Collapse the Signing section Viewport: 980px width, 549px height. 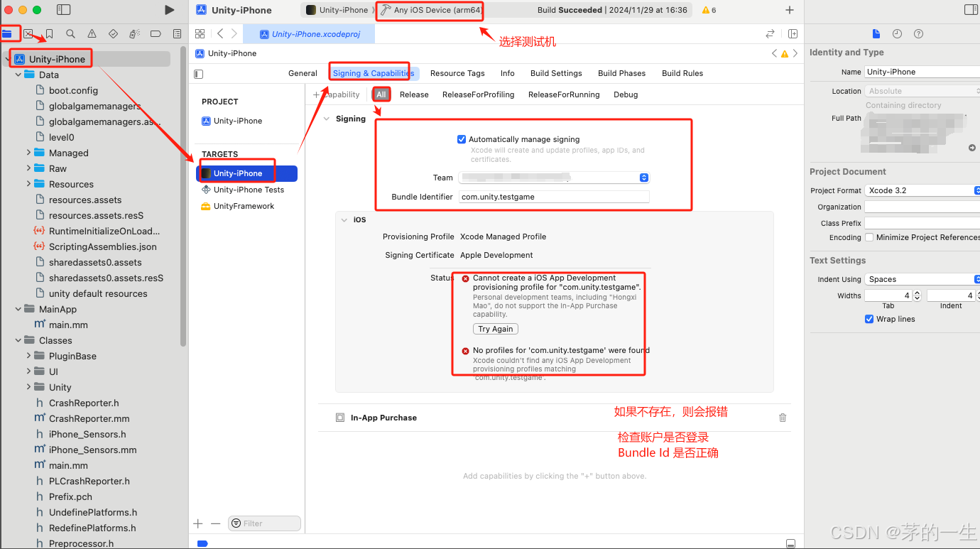tap(327, 119)
